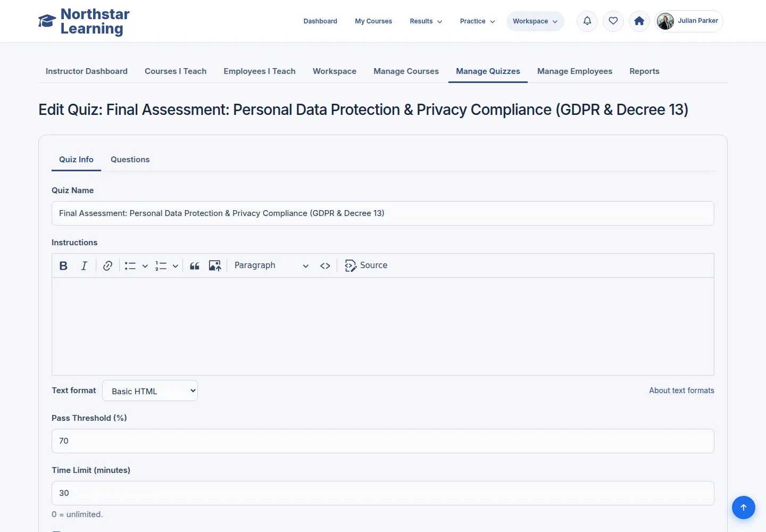This screenshot has width=766, height=532.
Task: Insert a link using the editor toolbar
Action: (107, 265)
